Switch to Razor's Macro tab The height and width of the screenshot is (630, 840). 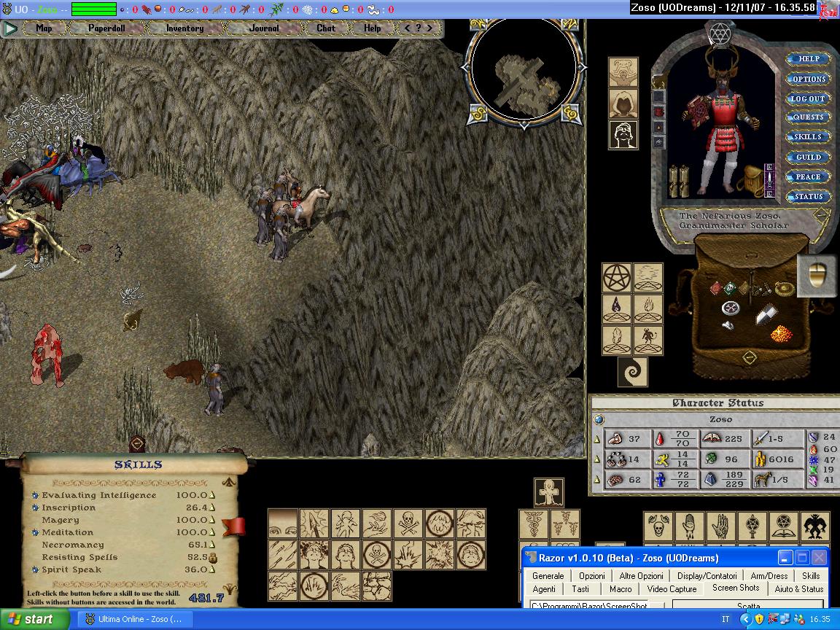(x=621, y=588)
